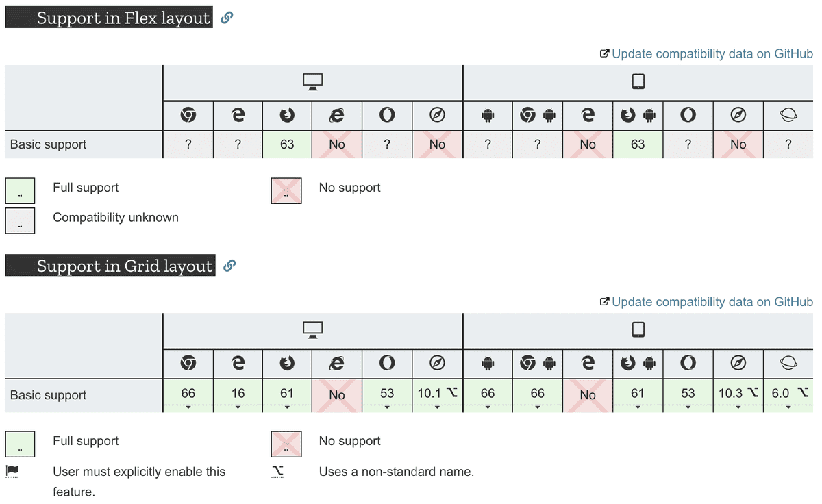822x504 pixels.
Task: Open the anchor link beside Support in Grid layout
Action: [230, 266]
